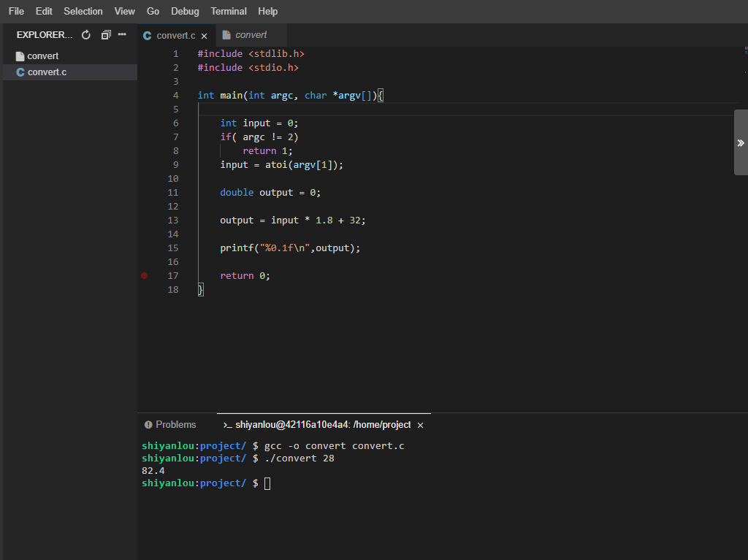This screenshot has height=560, width=748.
Task: Show the Problems panel
Action: tap(175, 425)
